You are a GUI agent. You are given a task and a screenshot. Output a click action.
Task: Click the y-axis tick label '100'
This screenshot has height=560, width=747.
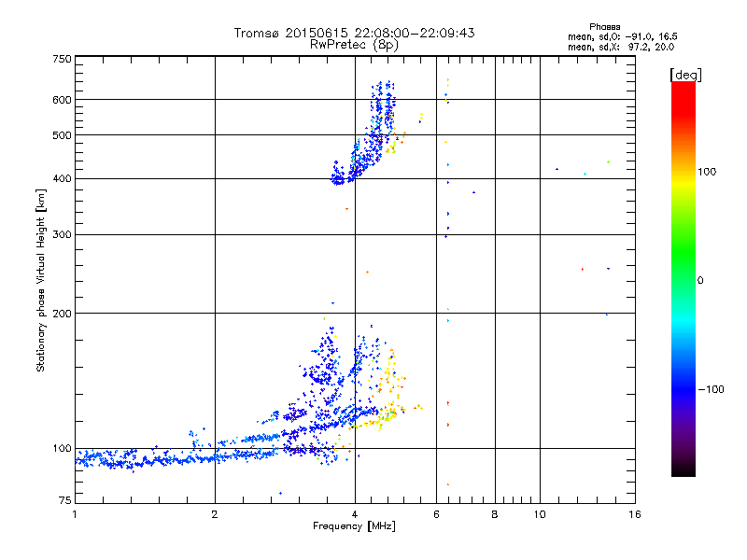pos(62,448)
